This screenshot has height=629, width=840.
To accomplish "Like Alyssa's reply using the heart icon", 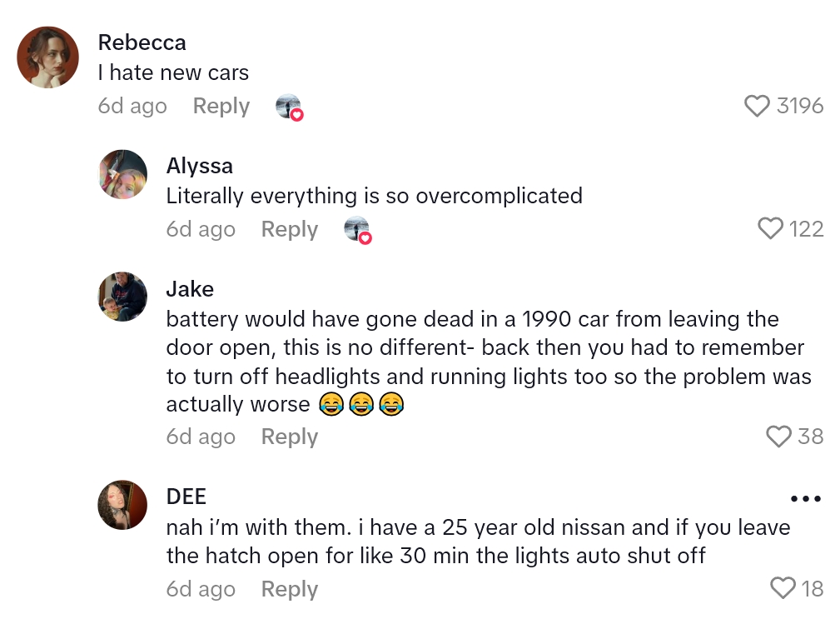I will tap(771, 229).
